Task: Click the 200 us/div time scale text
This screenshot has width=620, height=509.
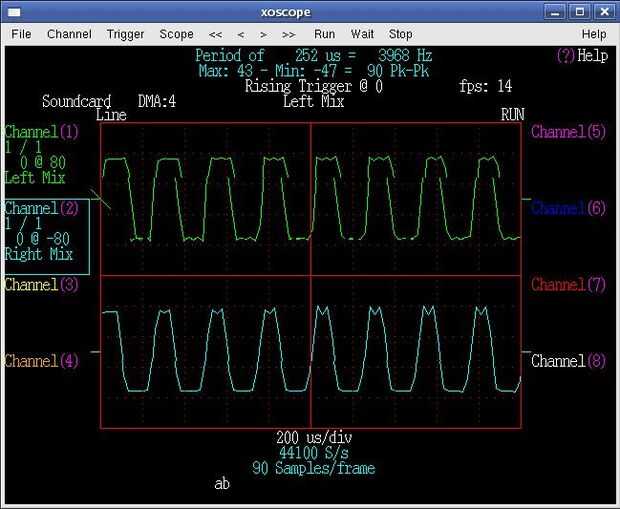Action: tap(314, 438)
